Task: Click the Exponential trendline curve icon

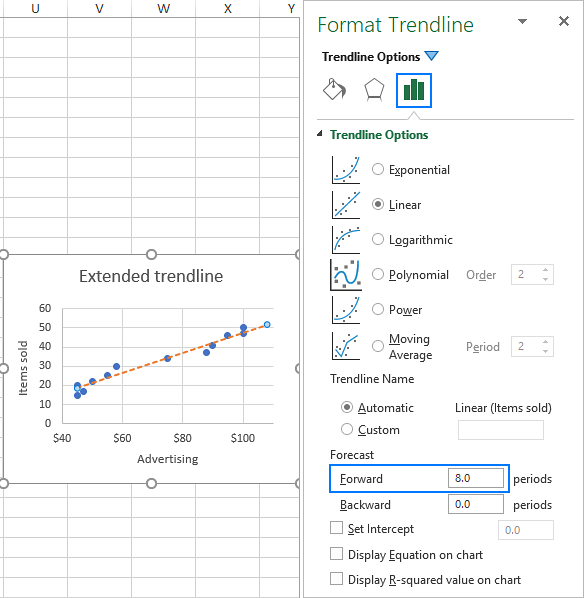Action: pos(346,170)
